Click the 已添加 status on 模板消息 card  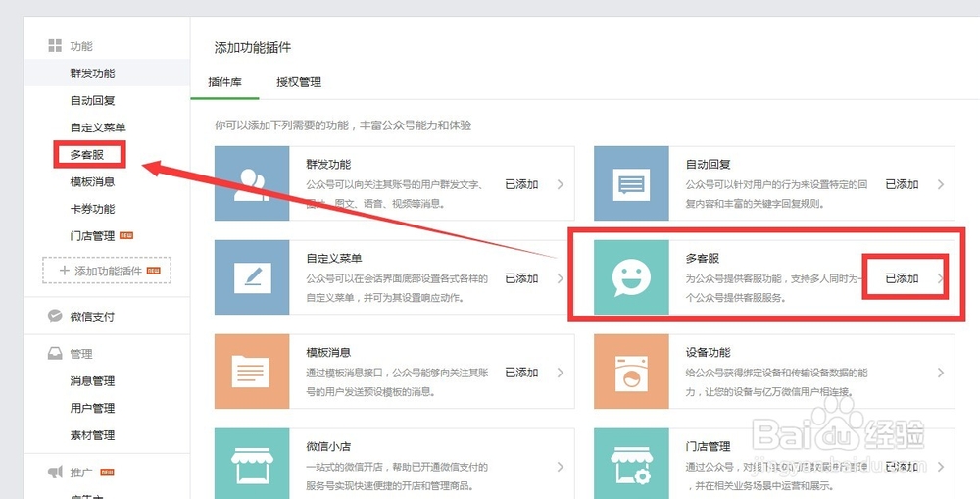tap(521, 373)
